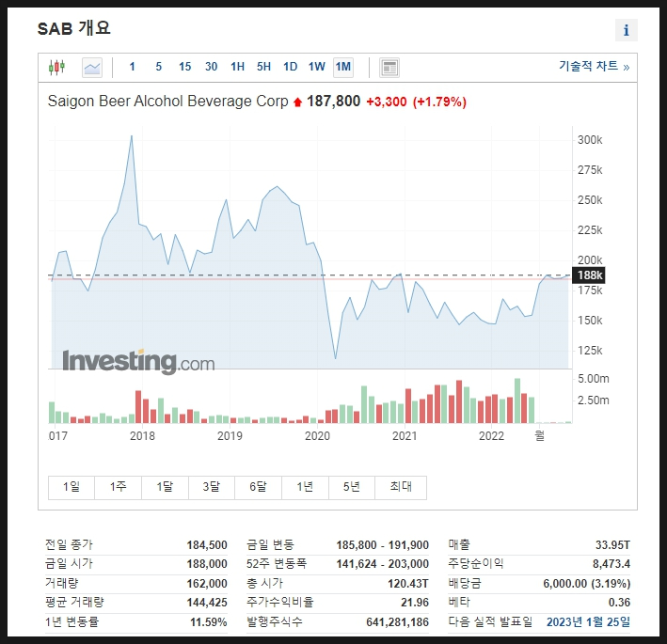The height and width of the screenshot is (644, 667).
Task: Select the 5 minute interval
Action: tap(158, 67)
